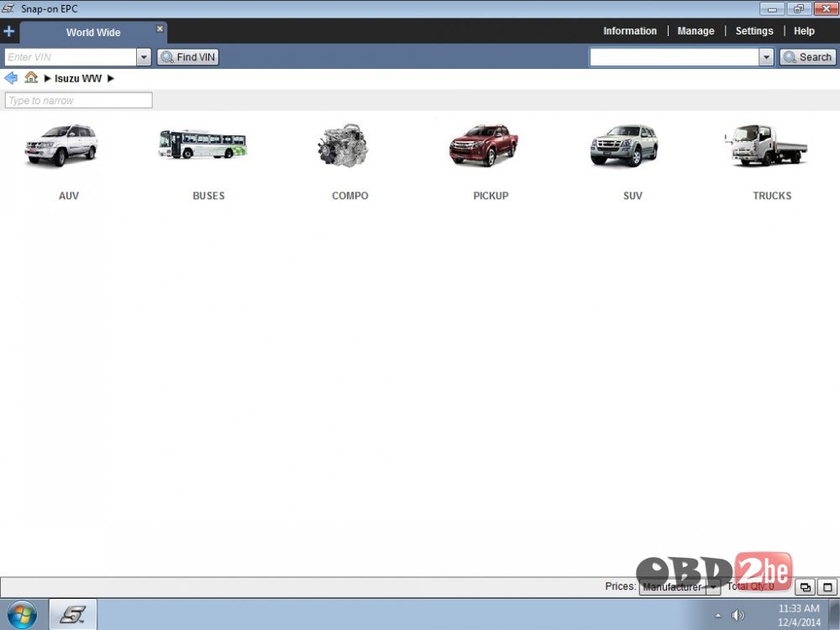Screen dimensions: 840x630
Task: Open a new tab with the plus icon
Action: tap(8, 31)
